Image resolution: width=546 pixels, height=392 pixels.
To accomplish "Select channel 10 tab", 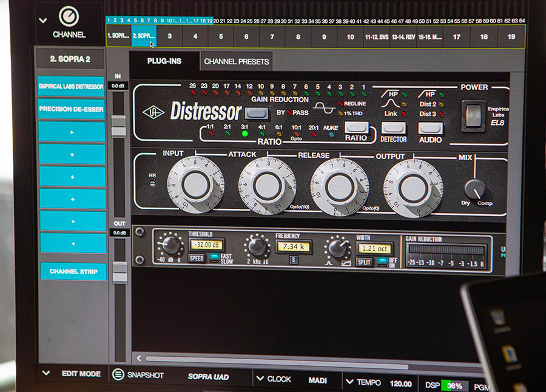I will click(x=350, y=37).
